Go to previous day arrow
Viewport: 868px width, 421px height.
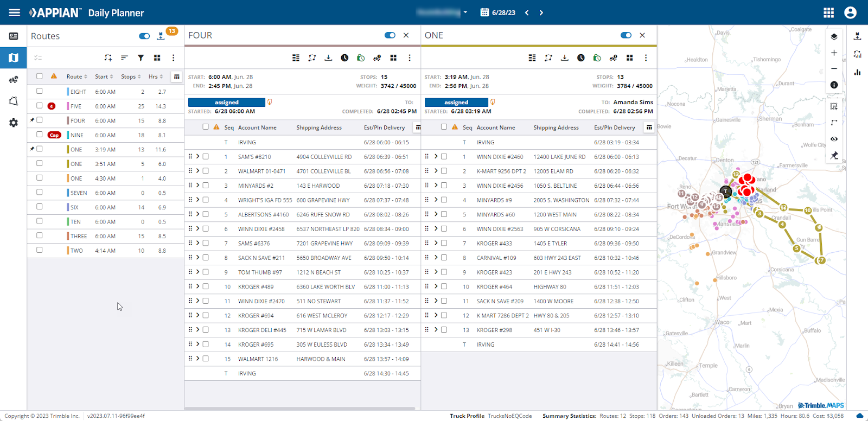click(527, 12)
